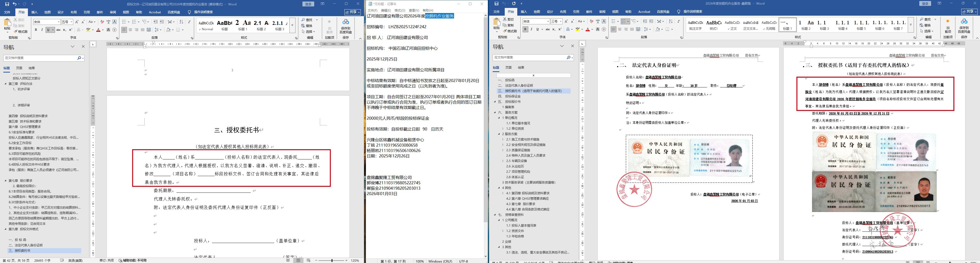Select 四、投标保证金 in right navigation pane

[x=509, y=96]
